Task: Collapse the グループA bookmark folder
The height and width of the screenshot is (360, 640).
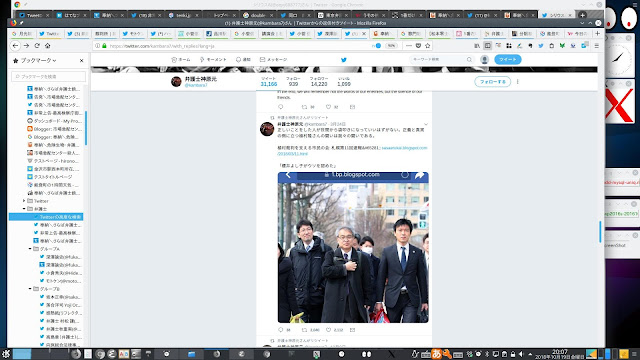Action: point(30,249)
